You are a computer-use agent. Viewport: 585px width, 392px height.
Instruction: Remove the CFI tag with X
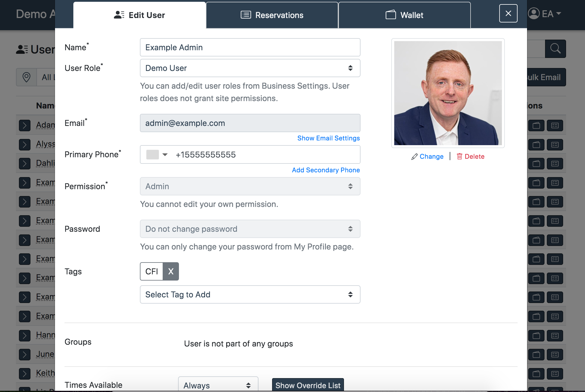[x=171, y=271]
